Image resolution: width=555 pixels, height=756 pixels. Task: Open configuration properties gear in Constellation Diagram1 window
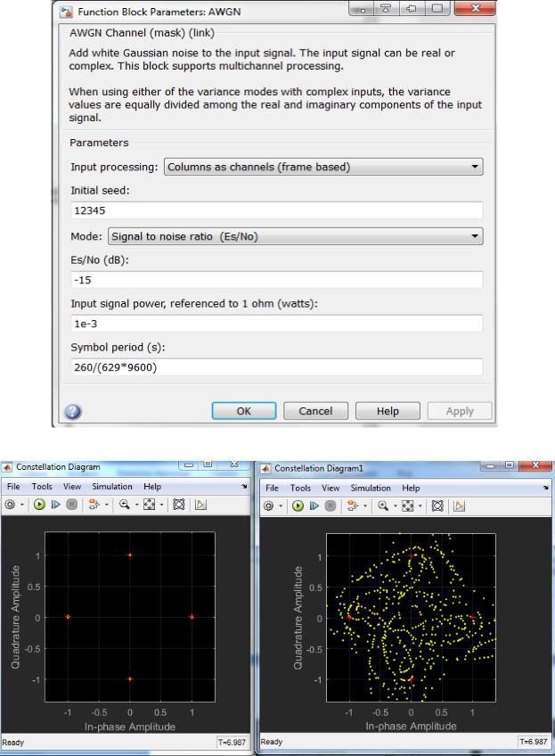click(x=268, y=505)
